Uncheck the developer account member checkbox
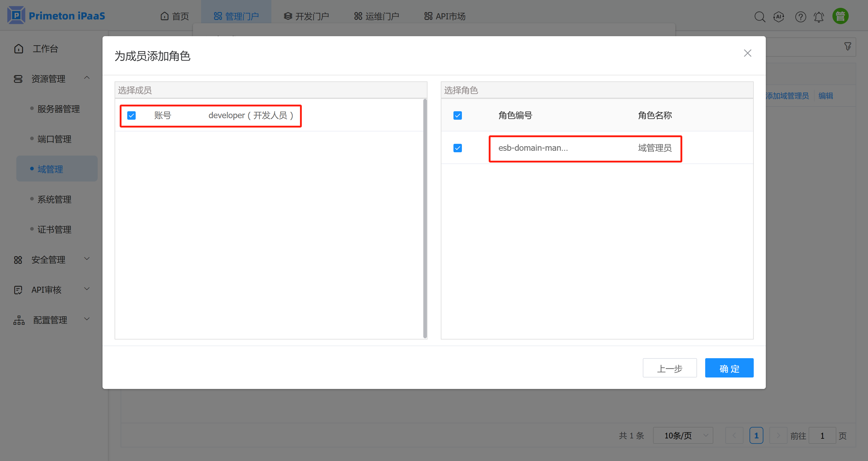 [x=131, y=115]
